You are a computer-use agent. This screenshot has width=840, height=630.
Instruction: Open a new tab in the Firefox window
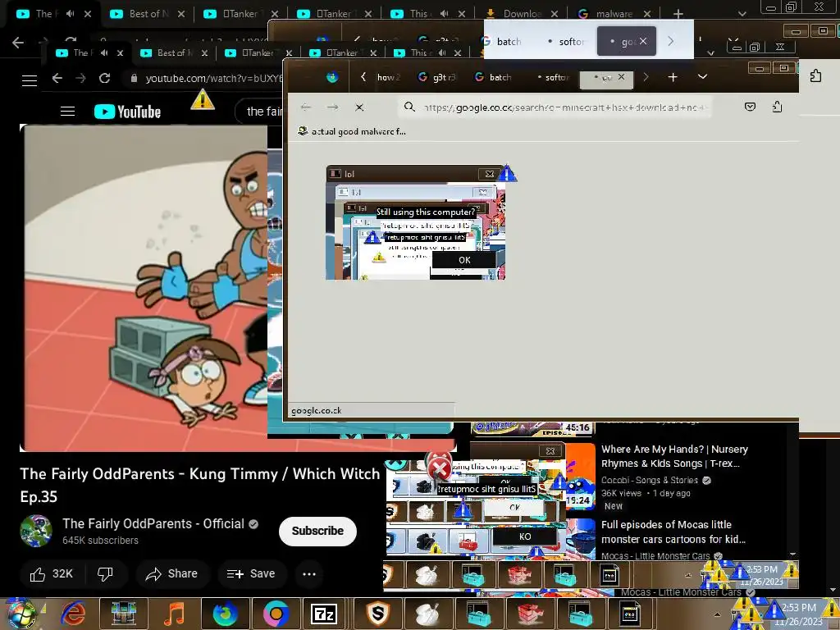pyautogui.click(x=673, y=77)
